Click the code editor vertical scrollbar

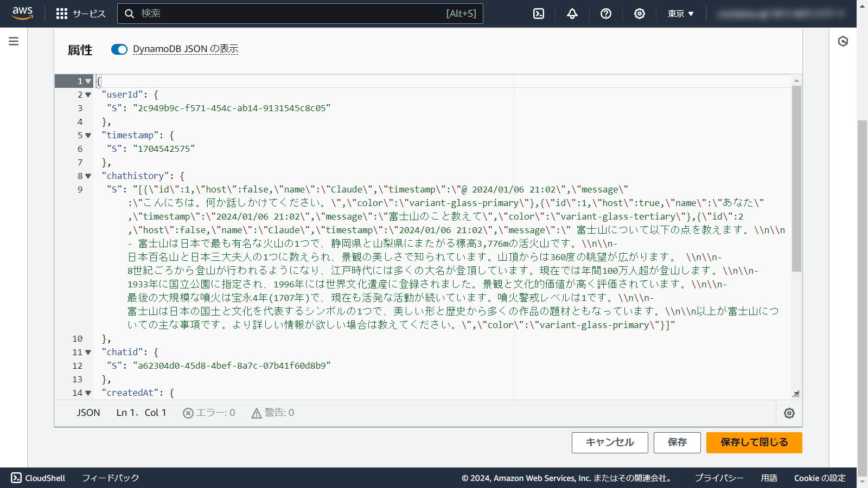796,179
